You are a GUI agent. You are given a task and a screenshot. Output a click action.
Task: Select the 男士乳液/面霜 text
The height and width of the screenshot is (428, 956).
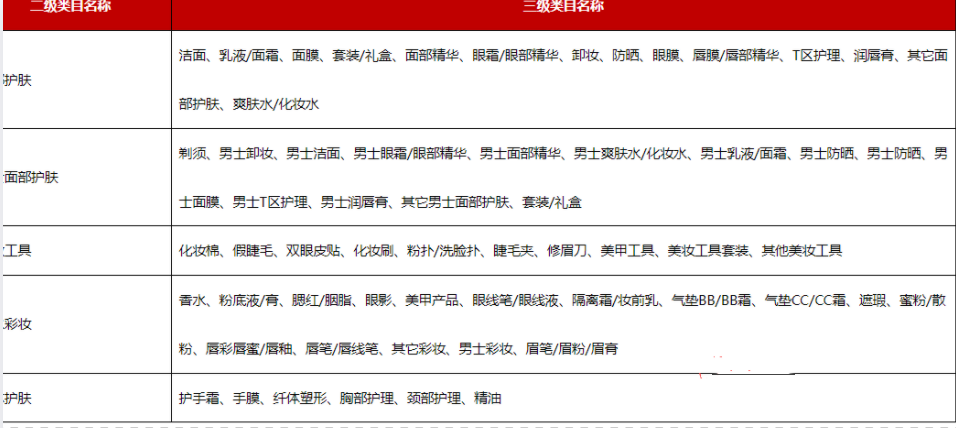click(743, 153)
